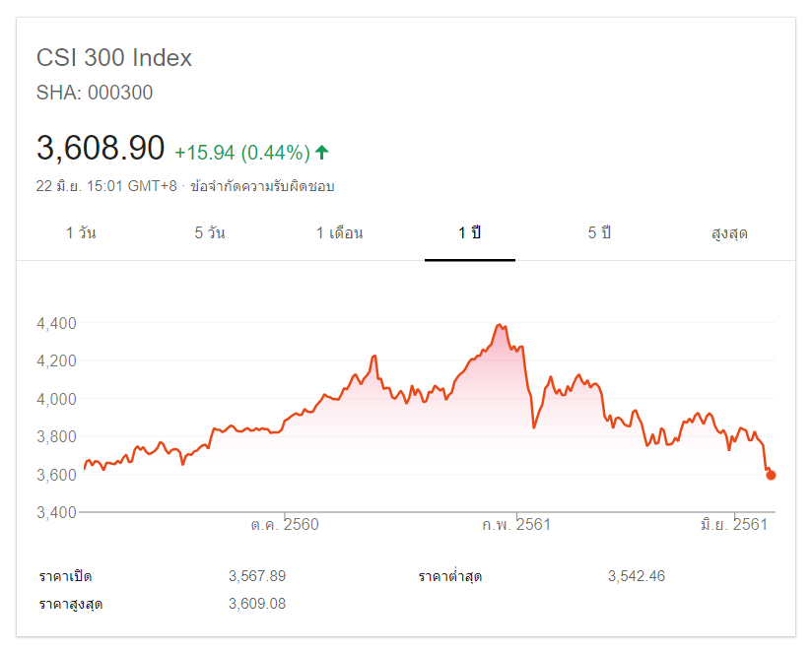
Task: Click the green up arrow icon
Action: [x=322, y=152]
